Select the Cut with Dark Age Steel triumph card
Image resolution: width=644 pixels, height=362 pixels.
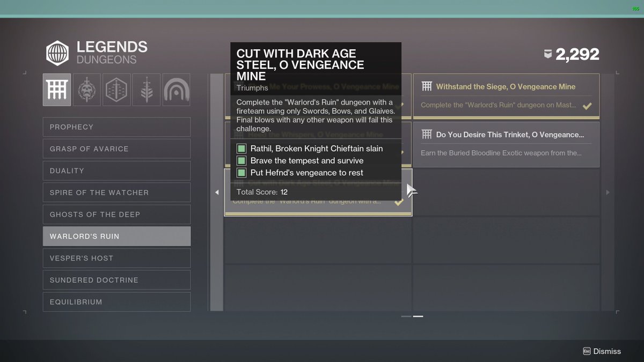(x=318, y=193)
